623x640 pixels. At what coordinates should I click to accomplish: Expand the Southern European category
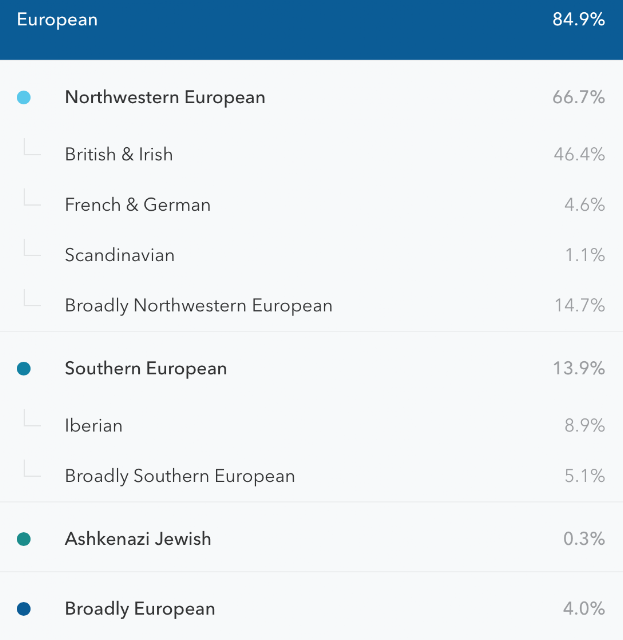(312, 369)
